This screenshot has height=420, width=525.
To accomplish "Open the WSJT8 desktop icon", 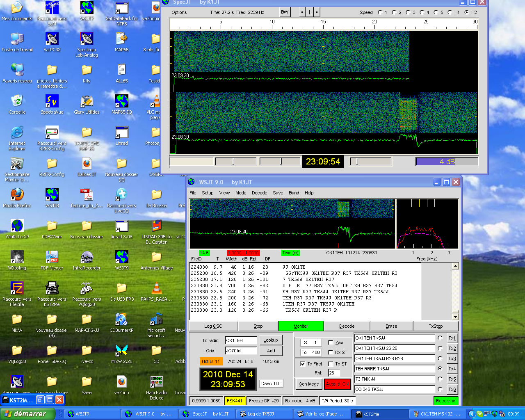I will tap(52, 198).
